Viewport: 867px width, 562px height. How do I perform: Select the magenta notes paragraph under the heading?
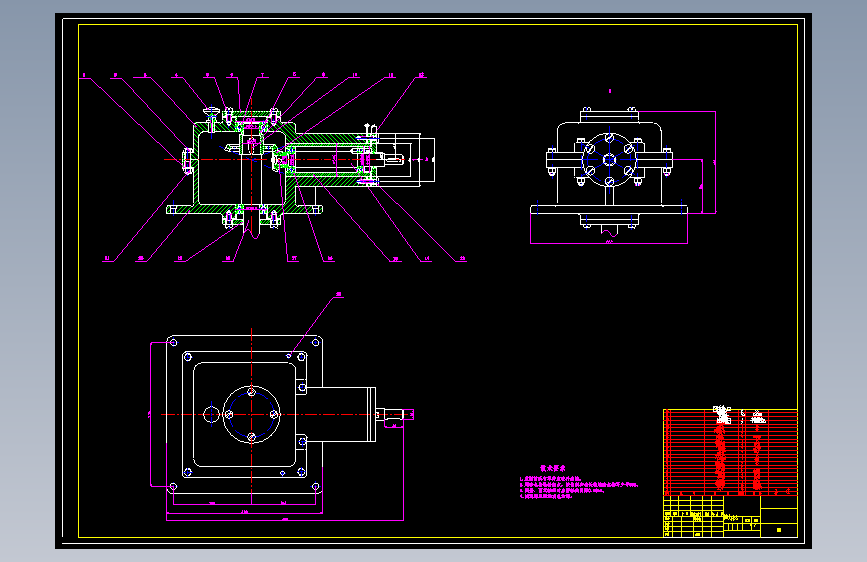pyautogui.click(x=578, y=487)
